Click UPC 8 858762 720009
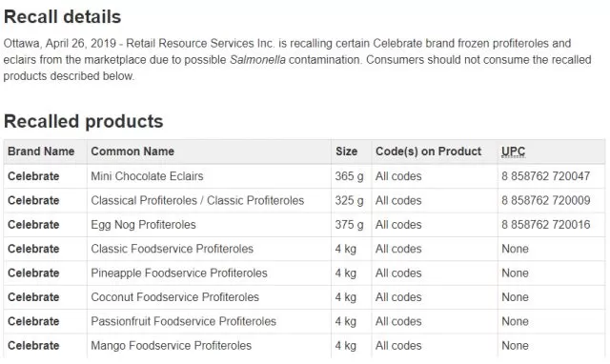This screenshot has width=610, height=364. (545, 200)
